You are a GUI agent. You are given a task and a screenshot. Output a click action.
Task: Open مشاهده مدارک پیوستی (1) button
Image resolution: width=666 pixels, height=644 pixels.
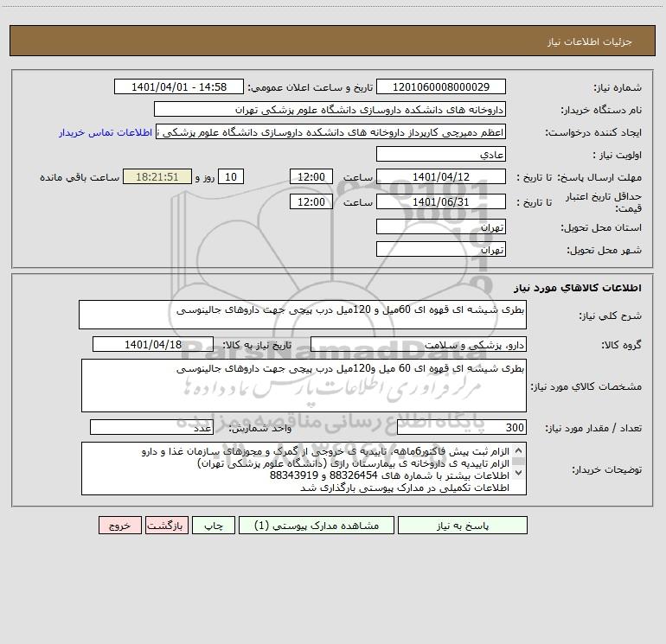317,526
